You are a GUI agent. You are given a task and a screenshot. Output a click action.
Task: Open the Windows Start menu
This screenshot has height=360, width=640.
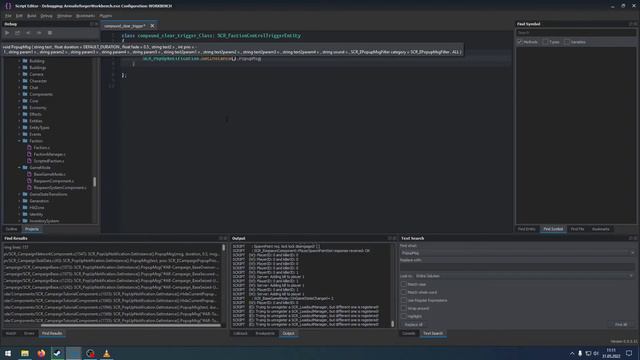(x=8, y=353)
